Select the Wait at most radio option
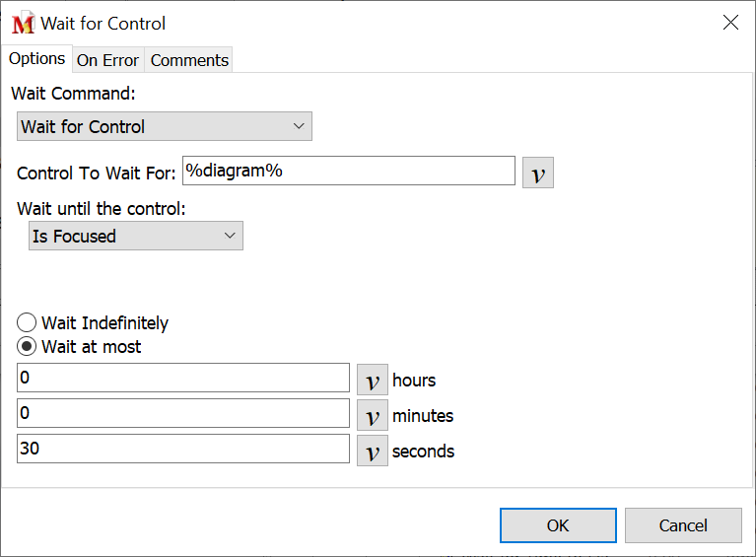This screenshot has height=557, width=756. tap(28, 347)
